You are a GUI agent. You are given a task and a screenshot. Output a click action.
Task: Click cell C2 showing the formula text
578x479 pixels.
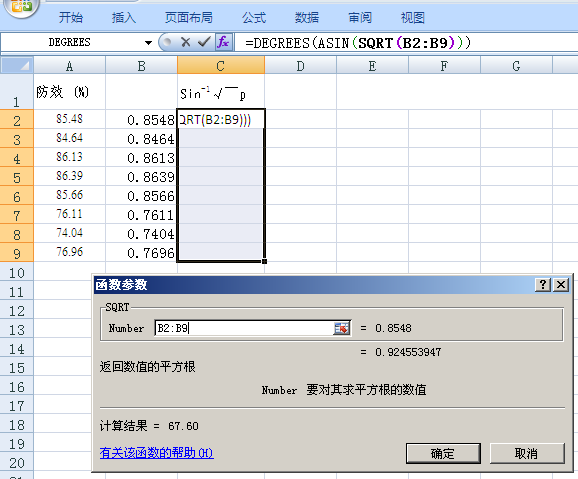(221, 119)
